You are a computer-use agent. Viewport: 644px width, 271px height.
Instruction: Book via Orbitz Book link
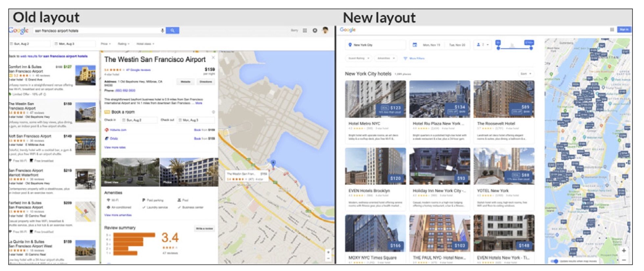pos(204,138)
